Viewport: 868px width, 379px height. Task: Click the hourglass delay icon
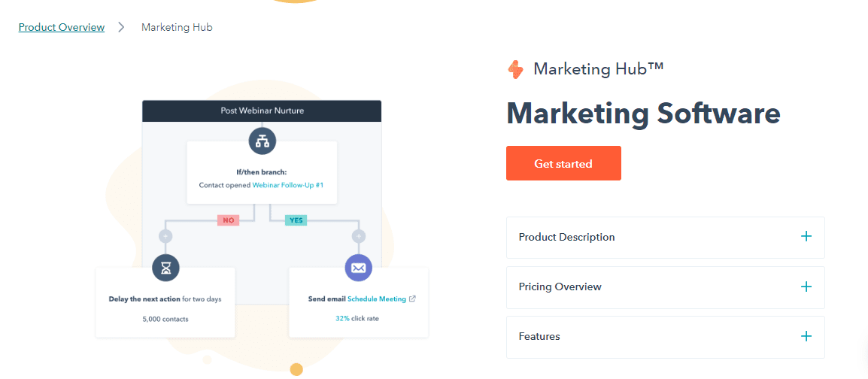pyautogui.click(x=165, y=268)
